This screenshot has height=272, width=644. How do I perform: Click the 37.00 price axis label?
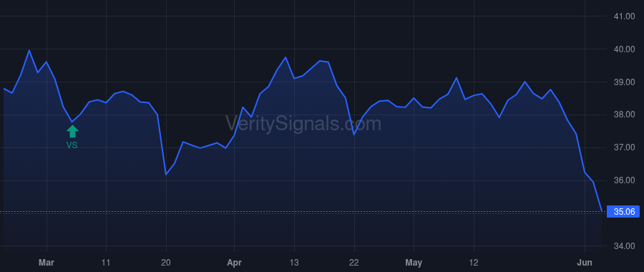624,147
